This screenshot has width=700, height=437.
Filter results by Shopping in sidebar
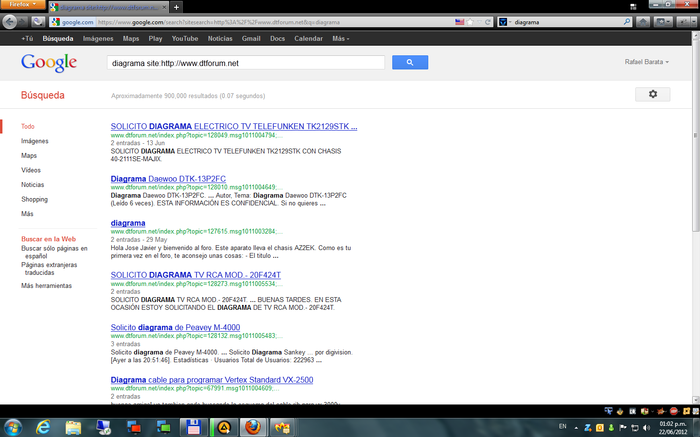coord(34,199)
